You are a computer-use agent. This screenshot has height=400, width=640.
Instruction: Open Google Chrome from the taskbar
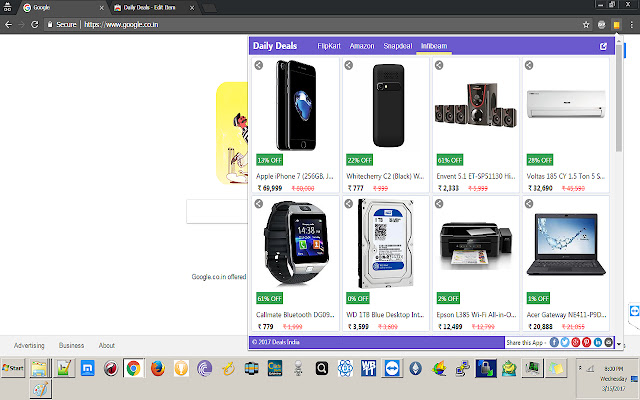coord(133,368)
